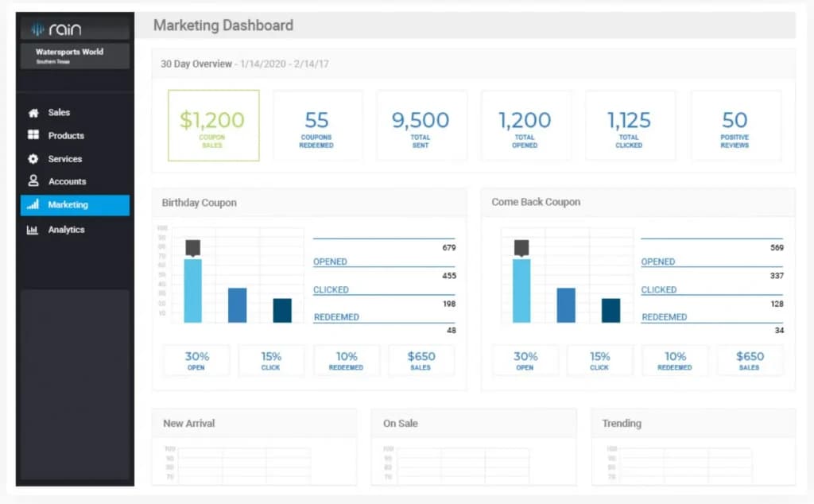Click the Accounts person icon
The width and height of the screenshot is (814, 504).
click(33, 181)
